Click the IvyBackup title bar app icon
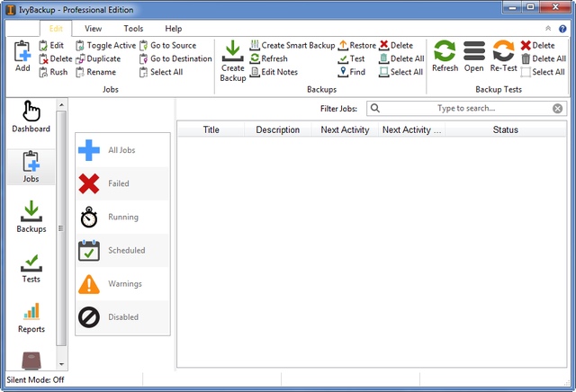The height and width of the screenshot is (392, 576). (x=11, y=10)
